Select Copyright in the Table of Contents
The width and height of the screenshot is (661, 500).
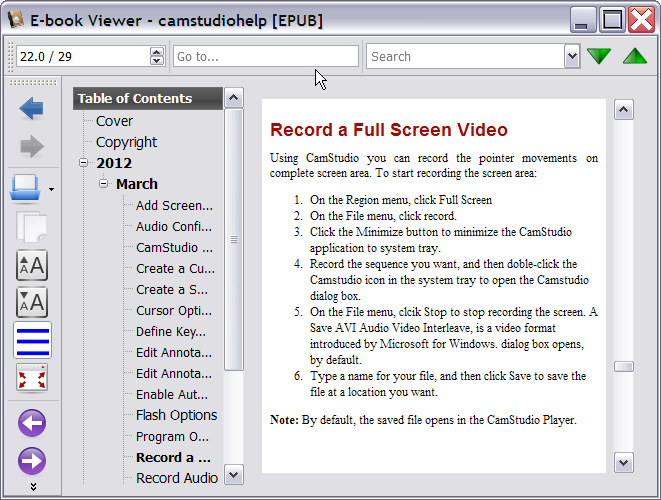point(126,142)
